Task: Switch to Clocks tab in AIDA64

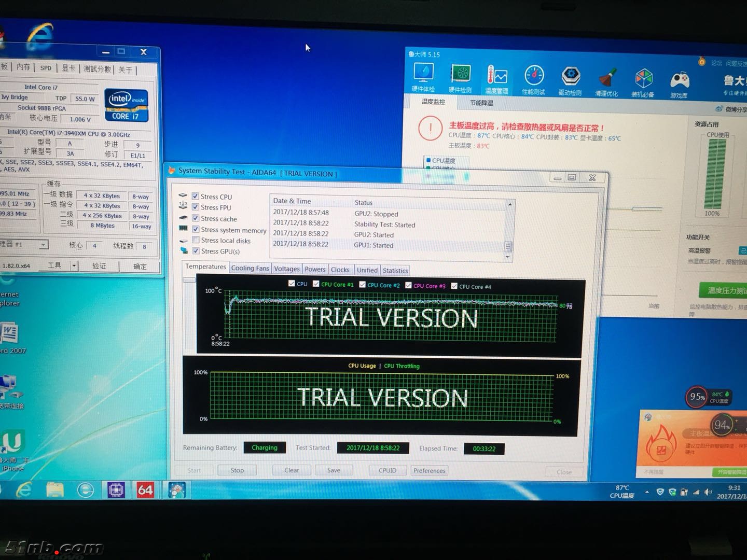Action: coord(340,270)
